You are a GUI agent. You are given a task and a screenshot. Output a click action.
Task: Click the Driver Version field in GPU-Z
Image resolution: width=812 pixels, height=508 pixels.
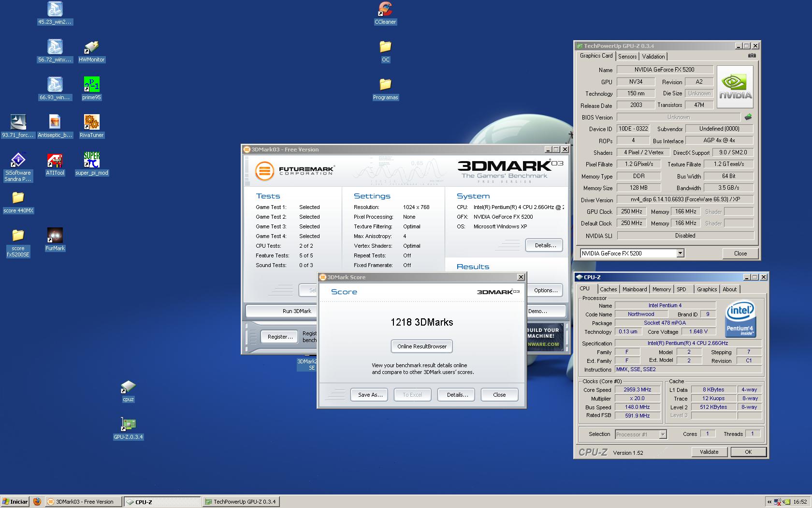(685, 199)
